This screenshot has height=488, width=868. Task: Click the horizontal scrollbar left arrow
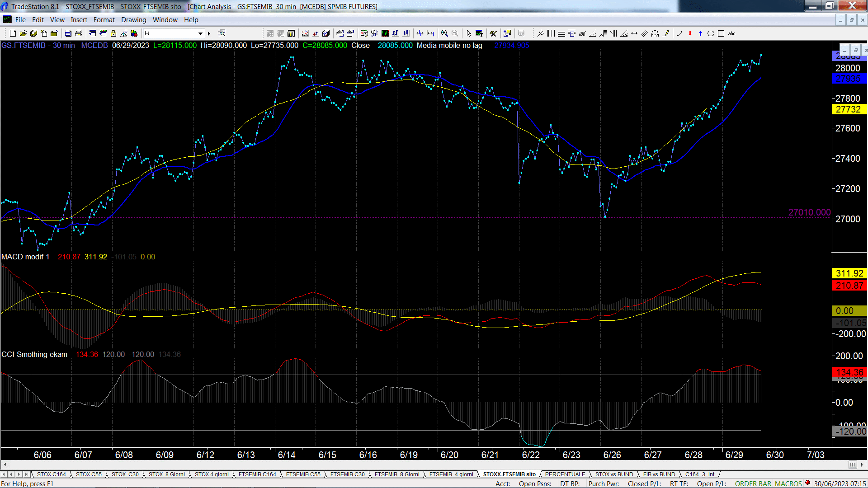click(5, 465)
